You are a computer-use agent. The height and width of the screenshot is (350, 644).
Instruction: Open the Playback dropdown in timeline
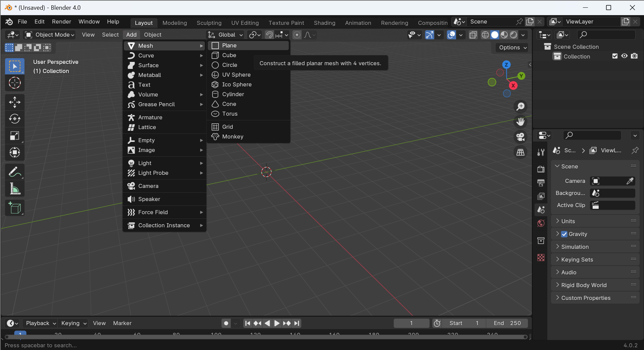(41, 323)
